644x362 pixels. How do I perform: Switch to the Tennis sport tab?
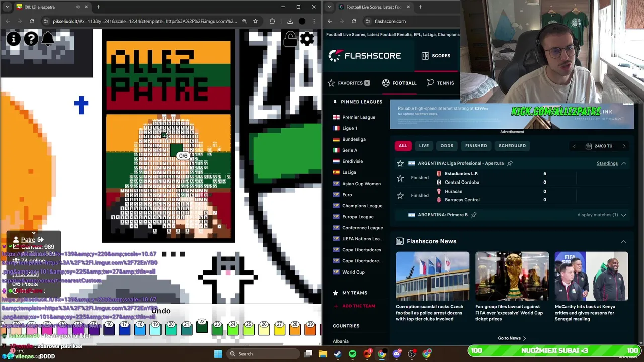click(440, 83)
